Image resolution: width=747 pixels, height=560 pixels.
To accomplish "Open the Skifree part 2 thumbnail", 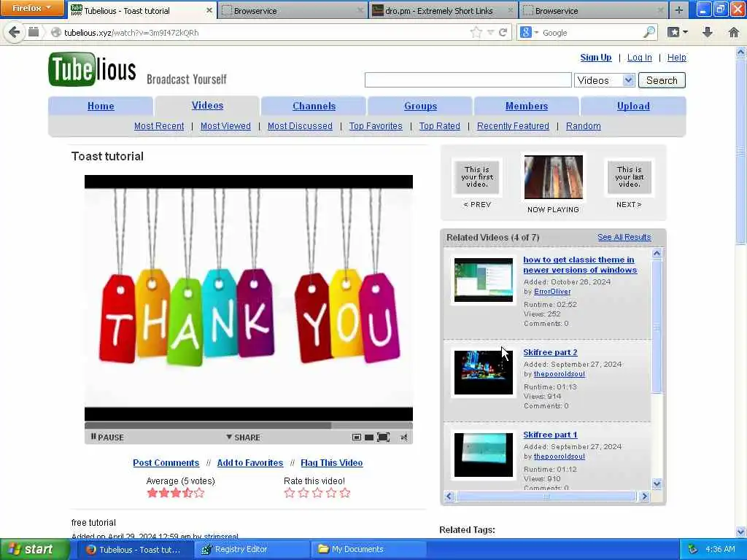I will [x=484, y=373].
